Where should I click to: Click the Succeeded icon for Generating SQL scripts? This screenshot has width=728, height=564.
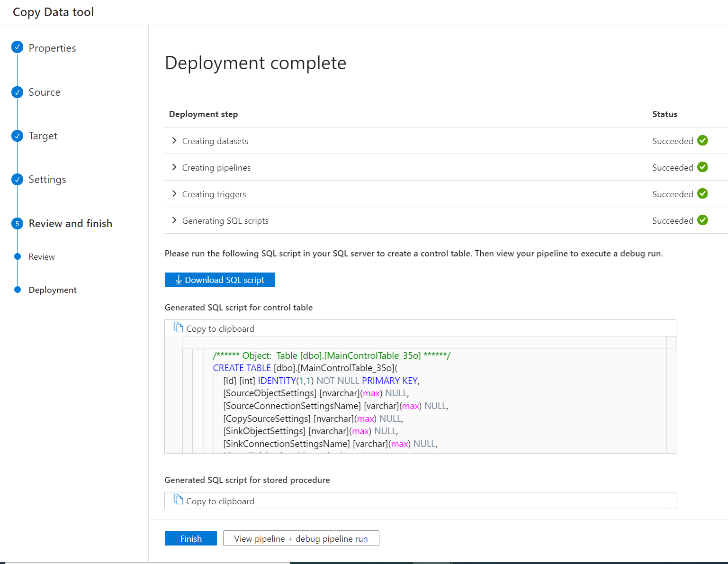(x=702, y=220)
